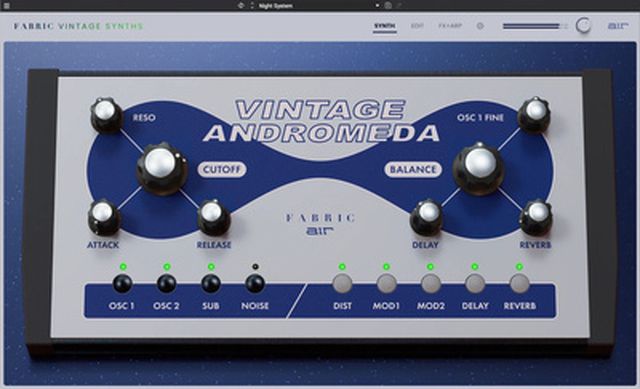The height and width of the screenshot is (389, 640).
Task: Switch to the EDIT tab
Action: pyautogui.click(x=417, y=26)
